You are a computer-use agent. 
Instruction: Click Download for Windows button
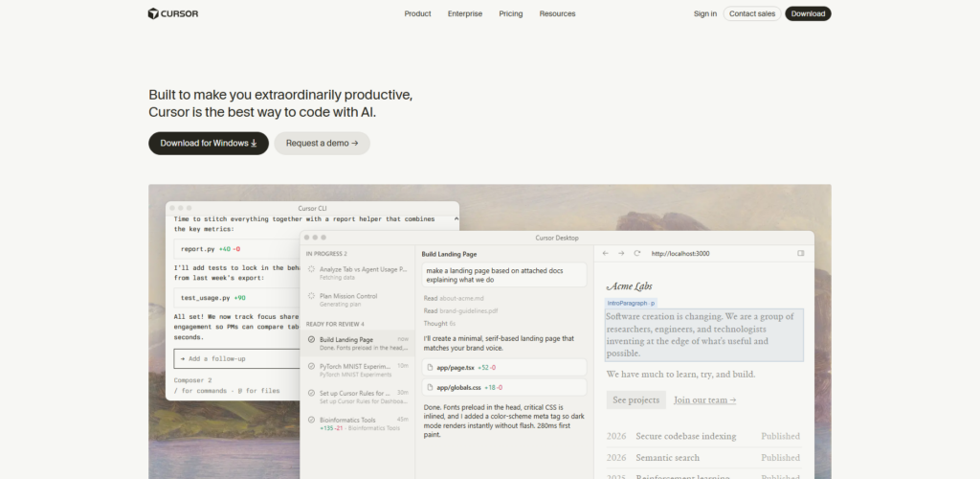click(208, 143)
